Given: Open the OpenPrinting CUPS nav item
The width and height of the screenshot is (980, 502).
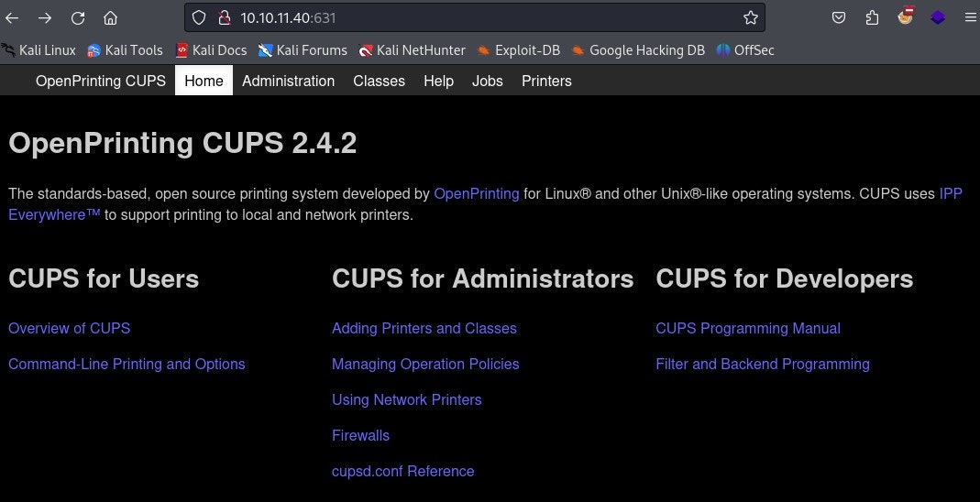Looking at the screenshot, I should [x=101, y=81].
